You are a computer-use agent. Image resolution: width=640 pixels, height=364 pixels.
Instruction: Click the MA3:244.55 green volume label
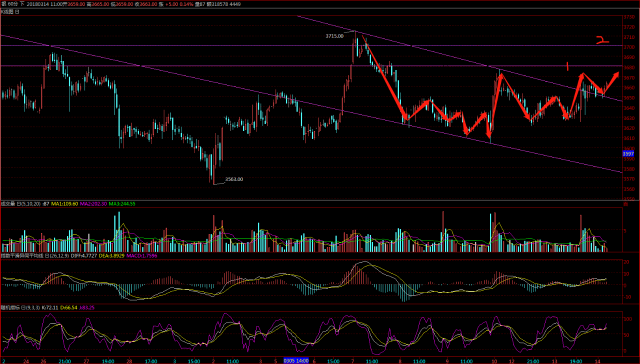click(x=122, y=204)
